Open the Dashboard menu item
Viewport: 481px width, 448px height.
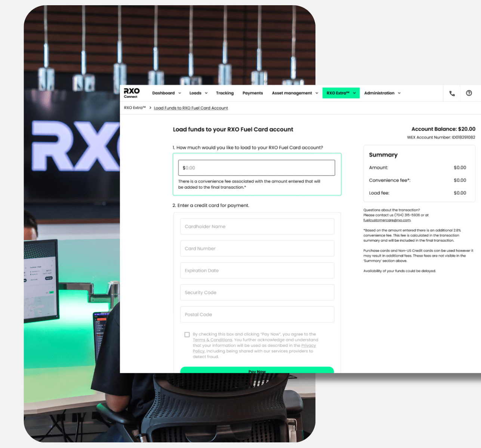[x=163, y=93]
